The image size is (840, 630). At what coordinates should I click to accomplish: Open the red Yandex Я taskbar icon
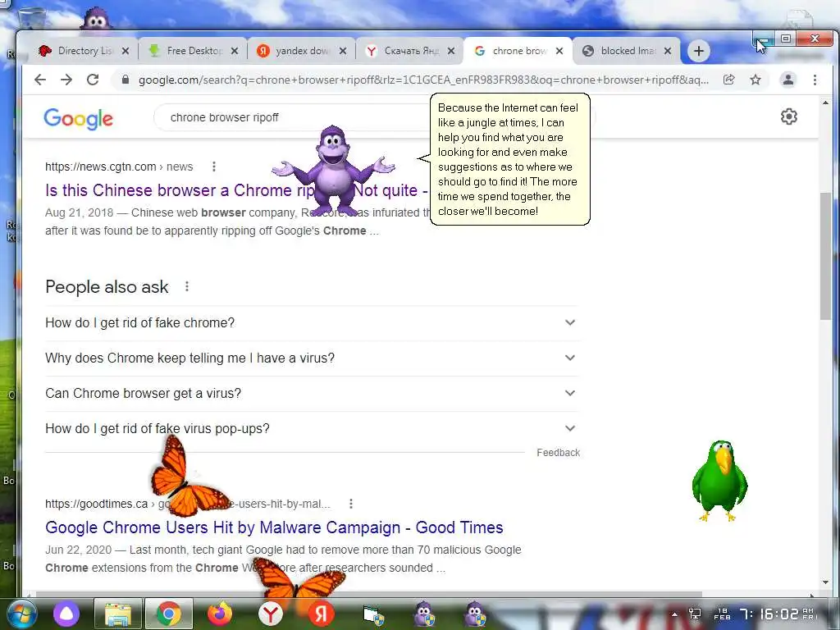(322, 614)
